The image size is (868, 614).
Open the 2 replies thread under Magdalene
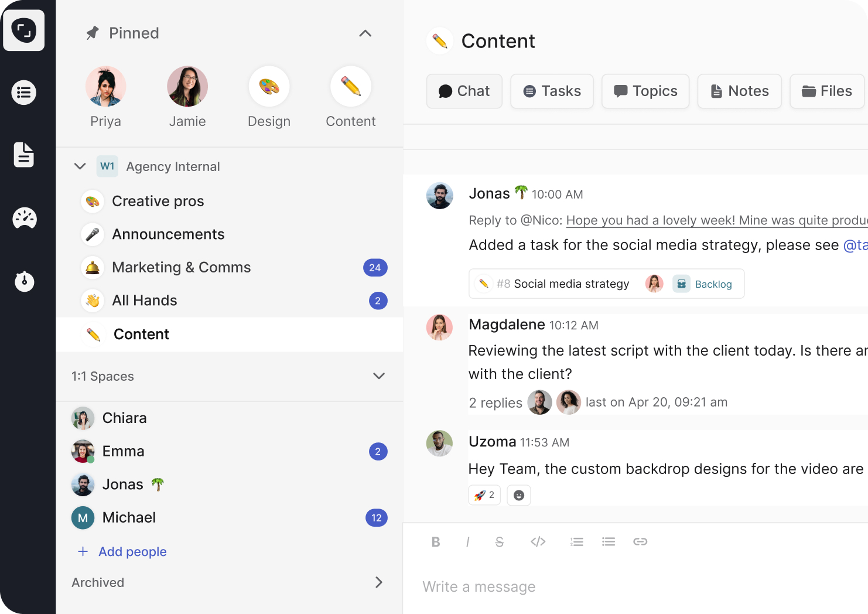coord(495,403)
